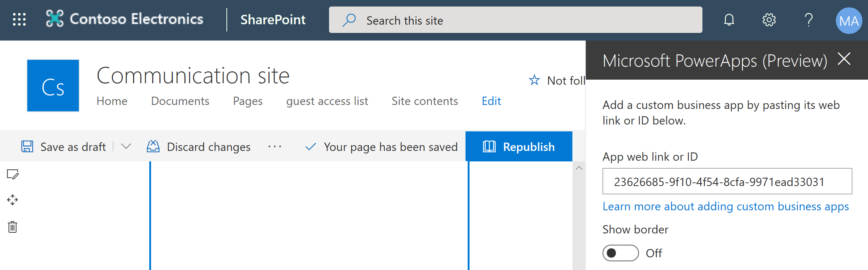Viewport: 868px width, 270px height.
Task: Click the App web link or ID field
Action: point(727,181)
